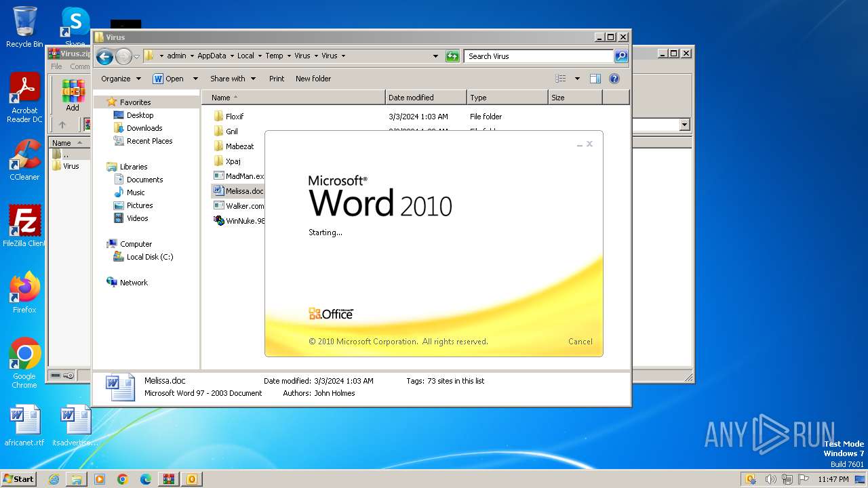Expand the Organize dropdown
This screenshot has height=488, width=868.
[x=121, y=79]
